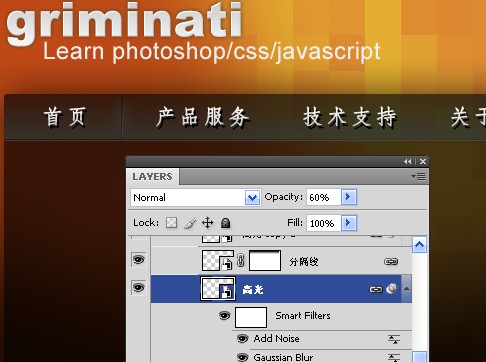
Task: Click the link icon on 高光 layer row
Action: 376,289
